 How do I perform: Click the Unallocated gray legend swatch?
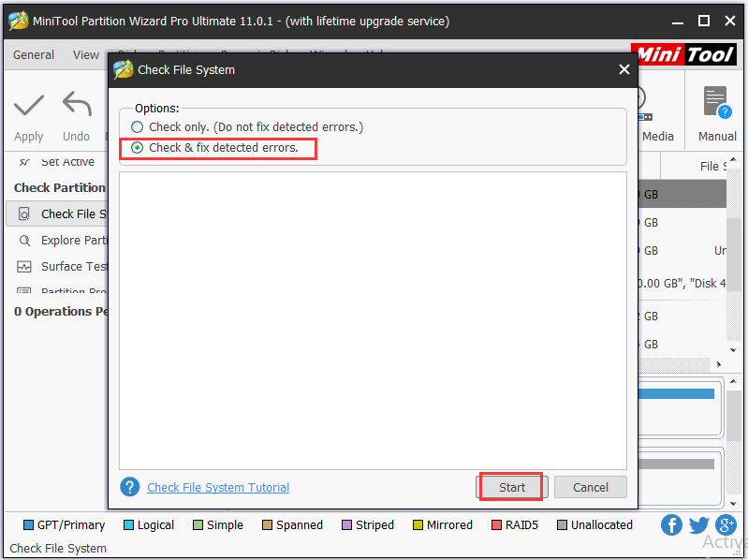[x=562, y=525]
